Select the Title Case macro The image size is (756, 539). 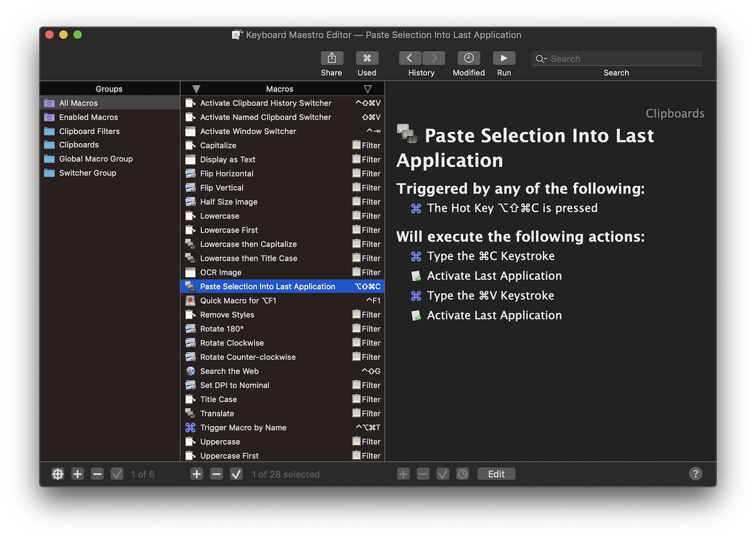pos(282,399)
